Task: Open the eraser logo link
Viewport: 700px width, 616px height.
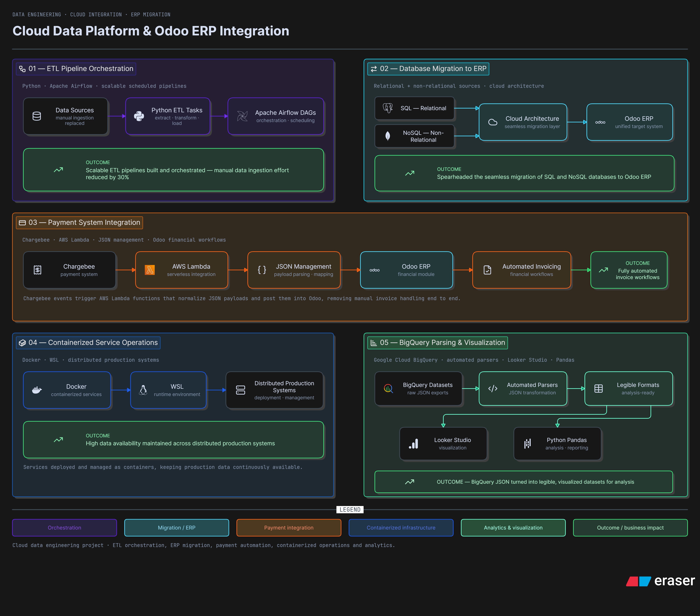Action: [x=660, y=581]
